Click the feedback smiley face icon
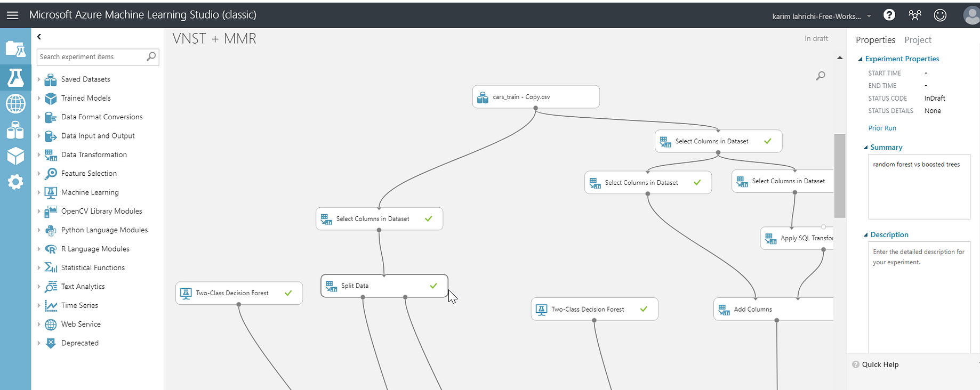 coord(940,15)
